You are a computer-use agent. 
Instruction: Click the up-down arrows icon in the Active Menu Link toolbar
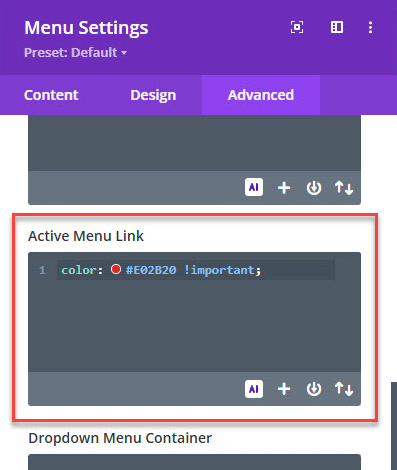(x=344, y=389)
